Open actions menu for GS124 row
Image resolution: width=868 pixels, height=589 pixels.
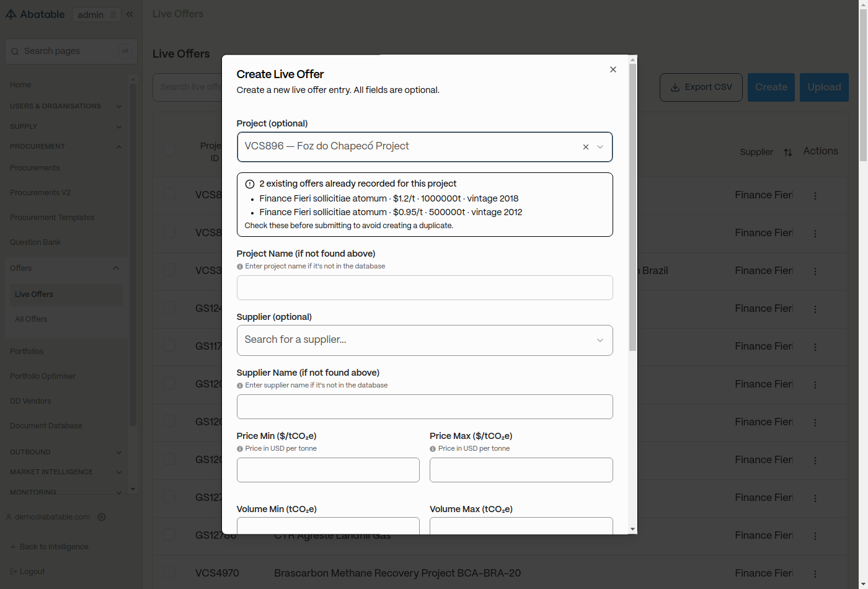point(815,309)
